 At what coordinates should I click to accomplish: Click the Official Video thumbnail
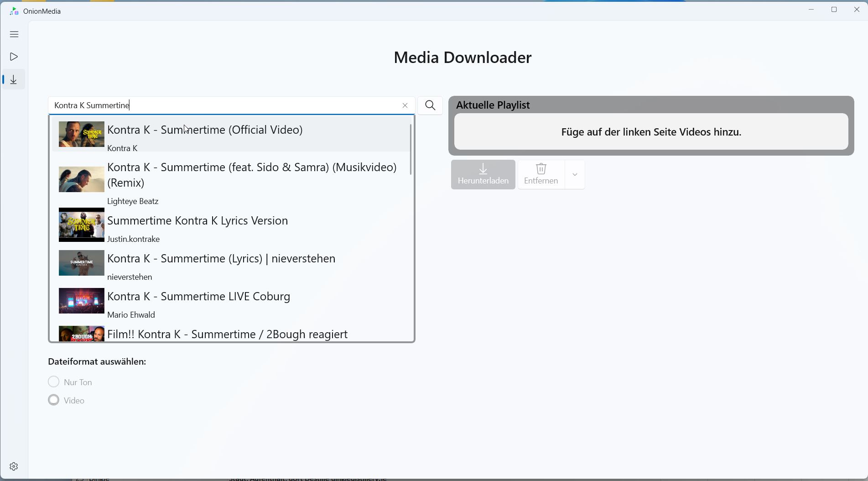coord(82,134)
